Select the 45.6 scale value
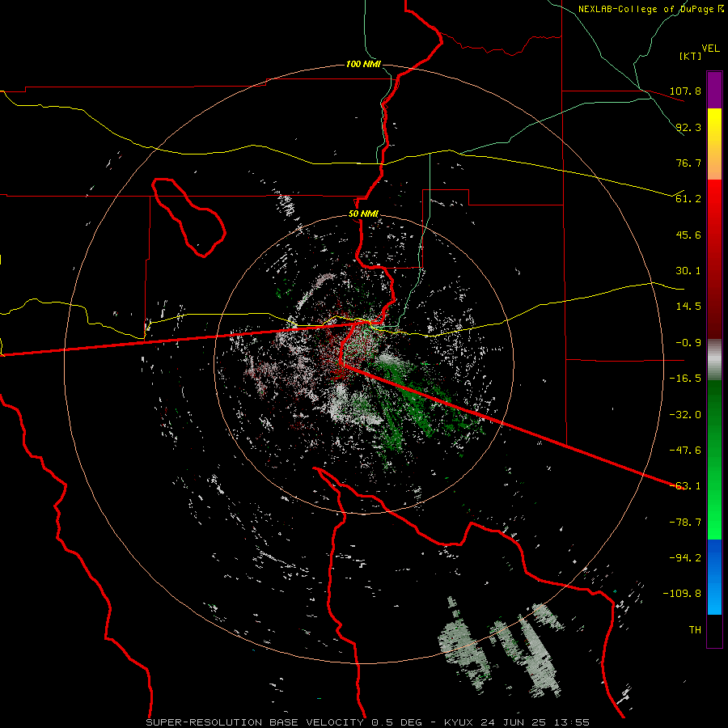The width and height of the screenshot is (728, 728). (x=688, y=235)
